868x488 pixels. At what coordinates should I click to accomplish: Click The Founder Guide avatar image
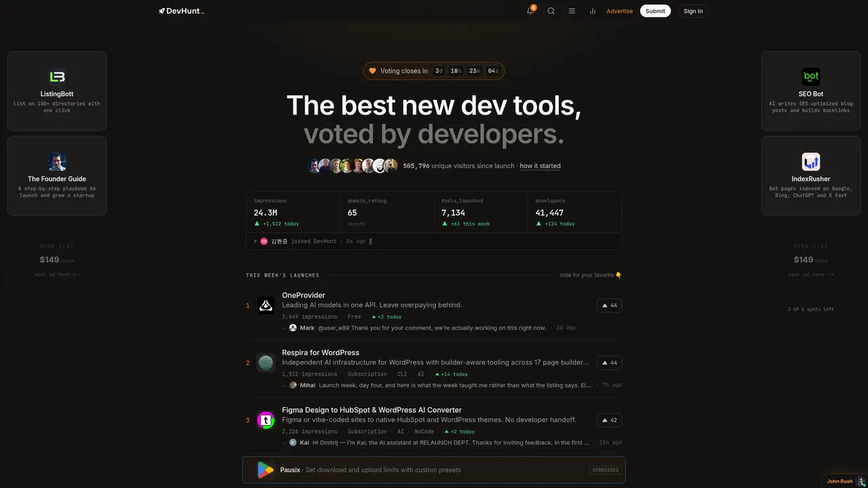[57, 162]
